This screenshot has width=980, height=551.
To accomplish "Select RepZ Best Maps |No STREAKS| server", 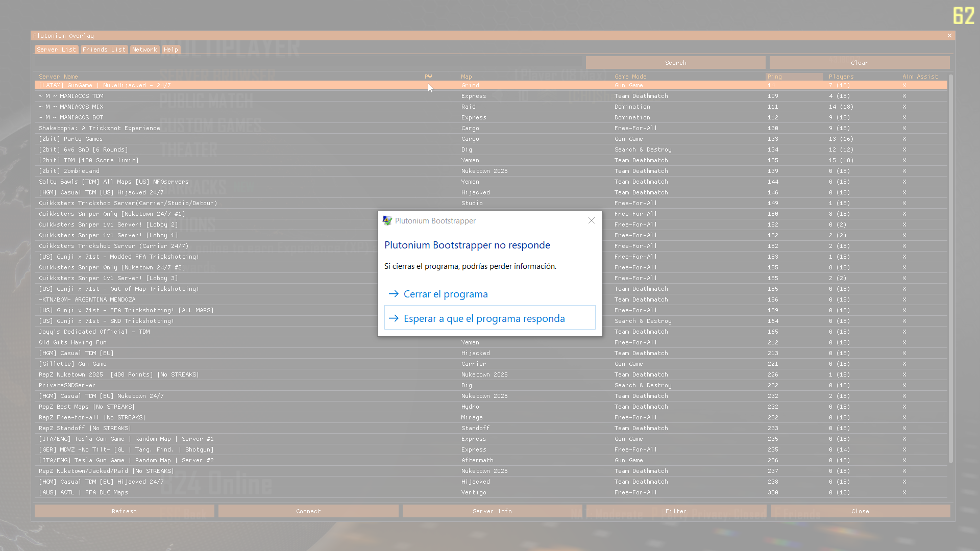I will click(491, 407).
